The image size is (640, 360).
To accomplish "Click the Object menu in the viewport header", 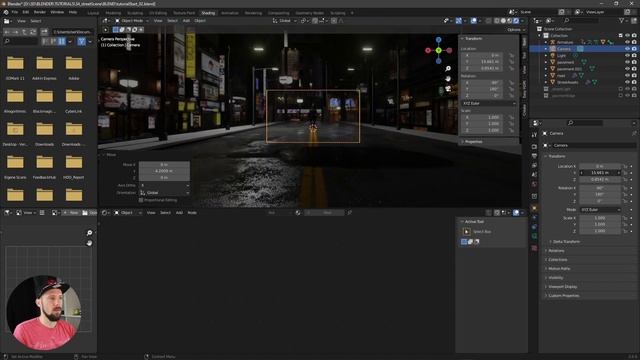I will pyautogui.click(x=200, y=20).
